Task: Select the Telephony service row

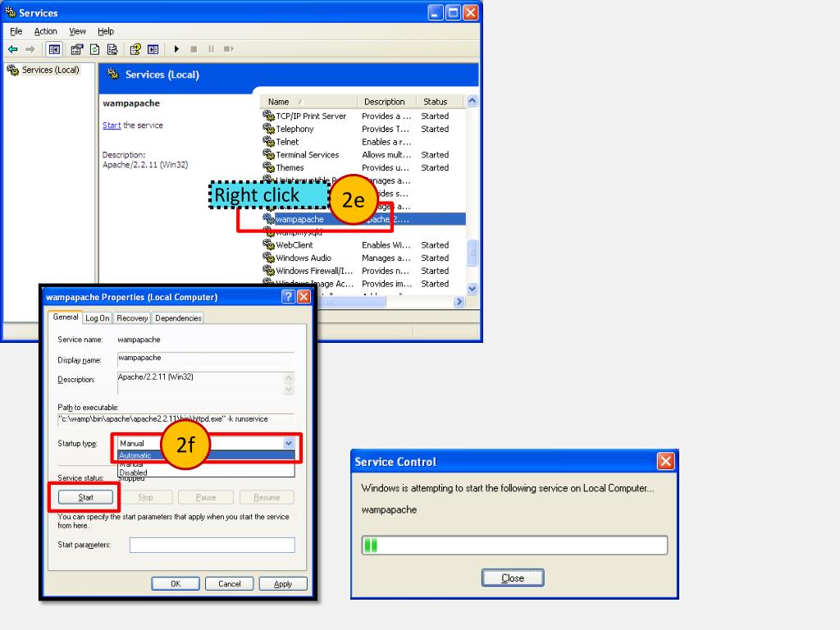Action: (x=363, y=129)
